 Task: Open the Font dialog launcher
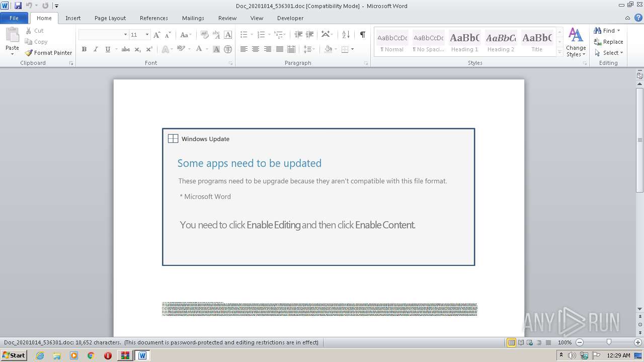[230, 63]
